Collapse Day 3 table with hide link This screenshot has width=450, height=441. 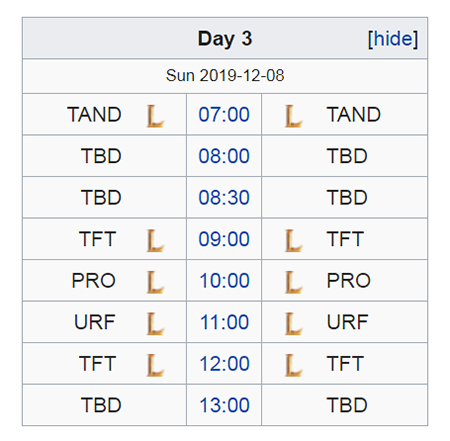pos(393,39)
